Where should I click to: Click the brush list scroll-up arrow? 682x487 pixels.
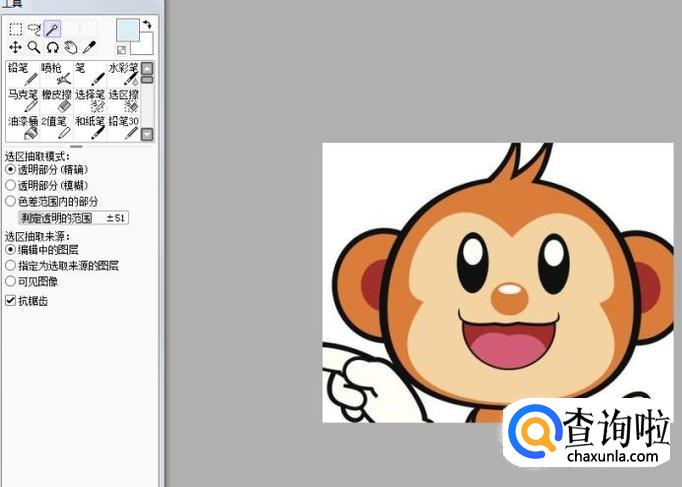[x=147, y=68]
